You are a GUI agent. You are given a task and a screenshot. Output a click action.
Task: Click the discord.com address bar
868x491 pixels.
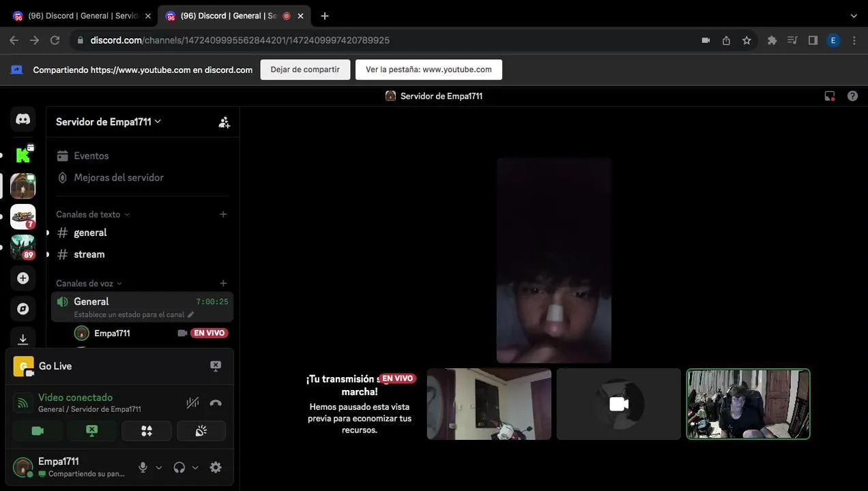point(240,40)
